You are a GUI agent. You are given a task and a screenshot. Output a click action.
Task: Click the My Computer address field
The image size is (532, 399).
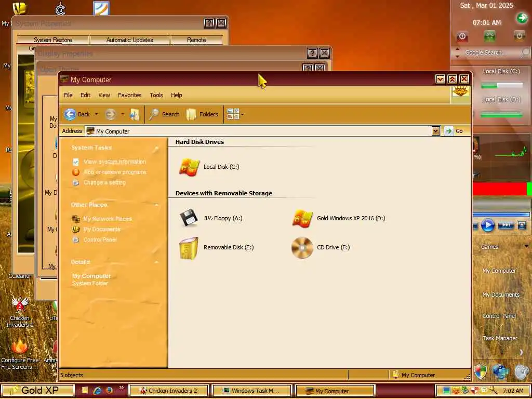pyautogui.click(x=258, y=131)
